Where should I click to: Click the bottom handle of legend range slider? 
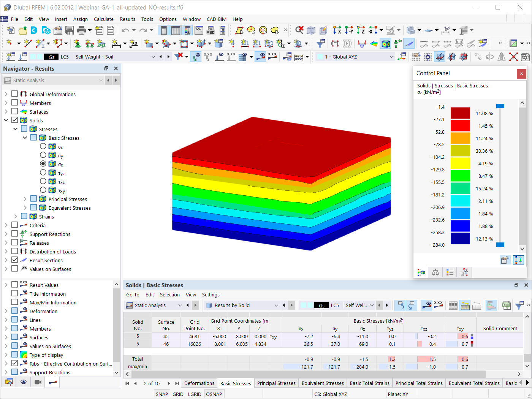pos(500,245)
